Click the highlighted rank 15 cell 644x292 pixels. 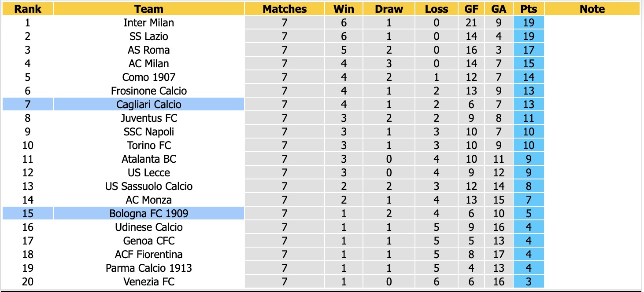(28, 213)
